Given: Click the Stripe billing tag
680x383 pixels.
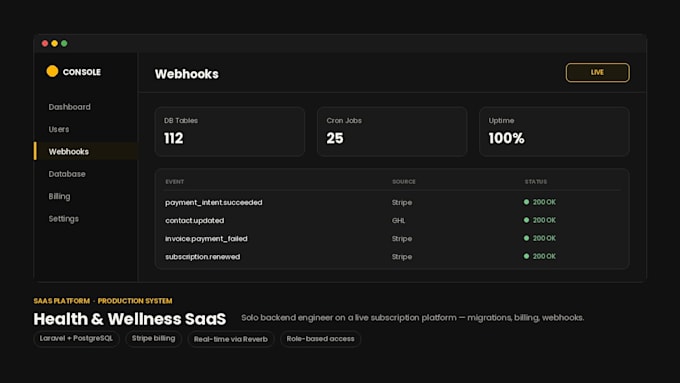Looking at the screenshot, I should (x=154, y=339).
